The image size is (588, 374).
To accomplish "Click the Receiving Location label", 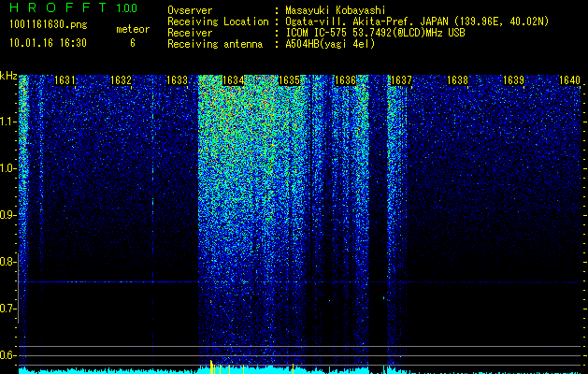I will 218,22.
